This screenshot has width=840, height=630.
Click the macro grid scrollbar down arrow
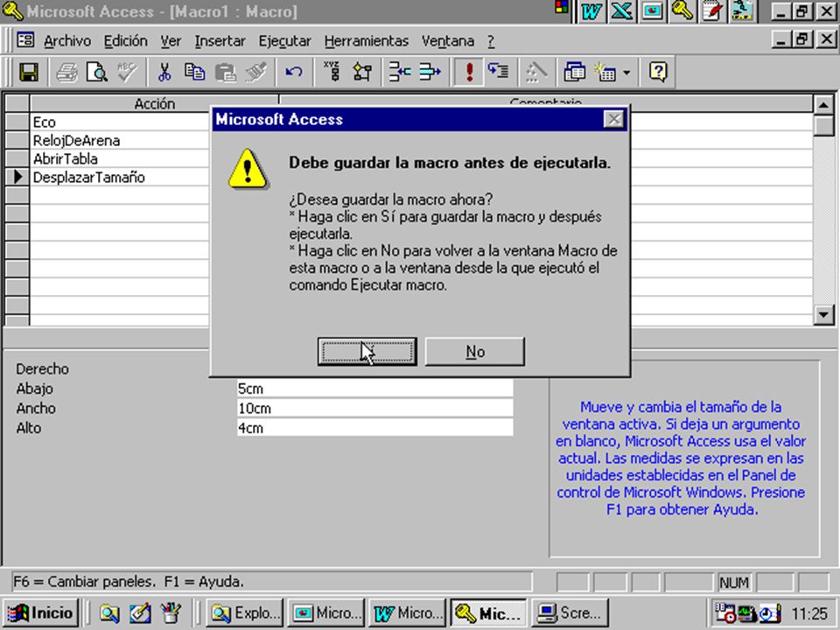coord(823,314)
